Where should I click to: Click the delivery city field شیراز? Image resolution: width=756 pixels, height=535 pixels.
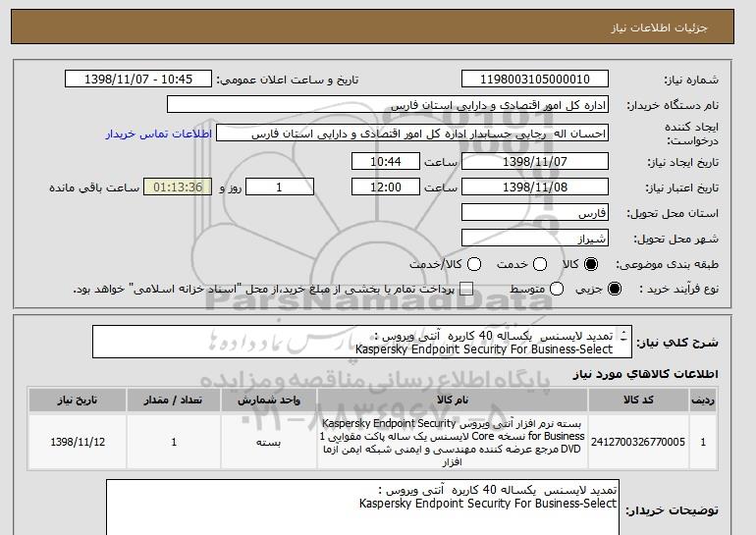click(x=535, y=239)
